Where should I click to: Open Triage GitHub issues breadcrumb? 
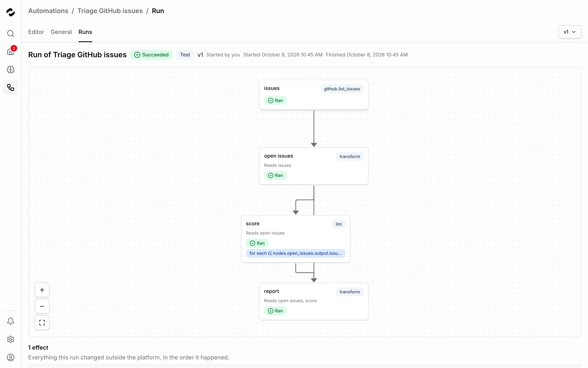110,11
